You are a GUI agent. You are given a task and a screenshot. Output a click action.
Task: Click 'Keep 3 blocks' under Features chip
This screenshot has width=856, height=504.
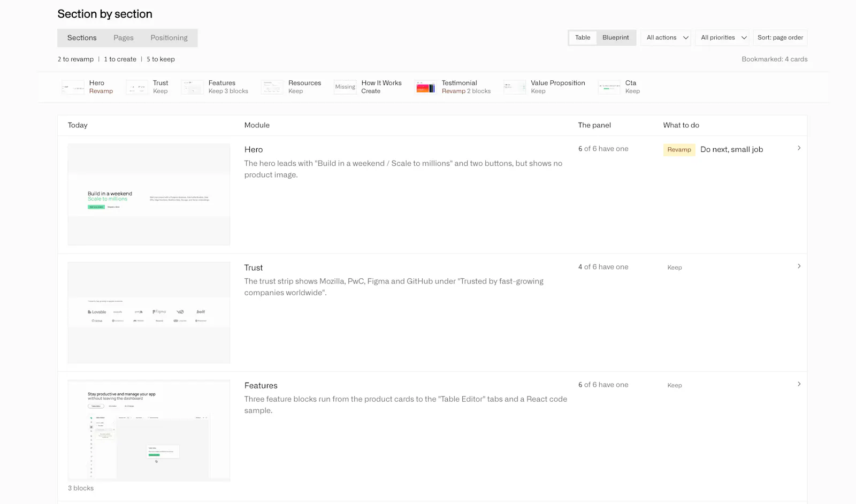point(228,91)
